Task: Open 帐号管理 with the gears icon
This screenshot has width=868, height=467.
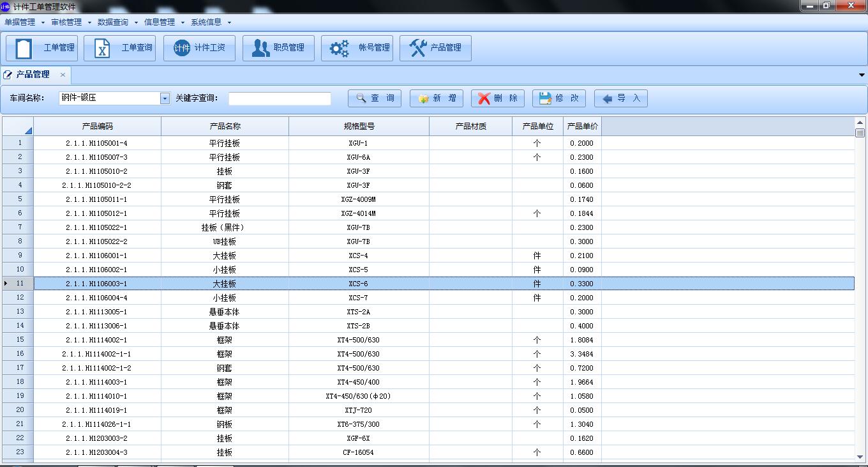Action: tap(357, 48)
